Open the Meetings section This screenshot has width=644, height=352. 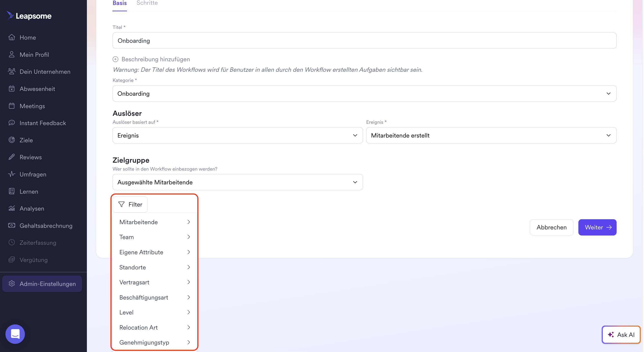click(x=33, y=106)
